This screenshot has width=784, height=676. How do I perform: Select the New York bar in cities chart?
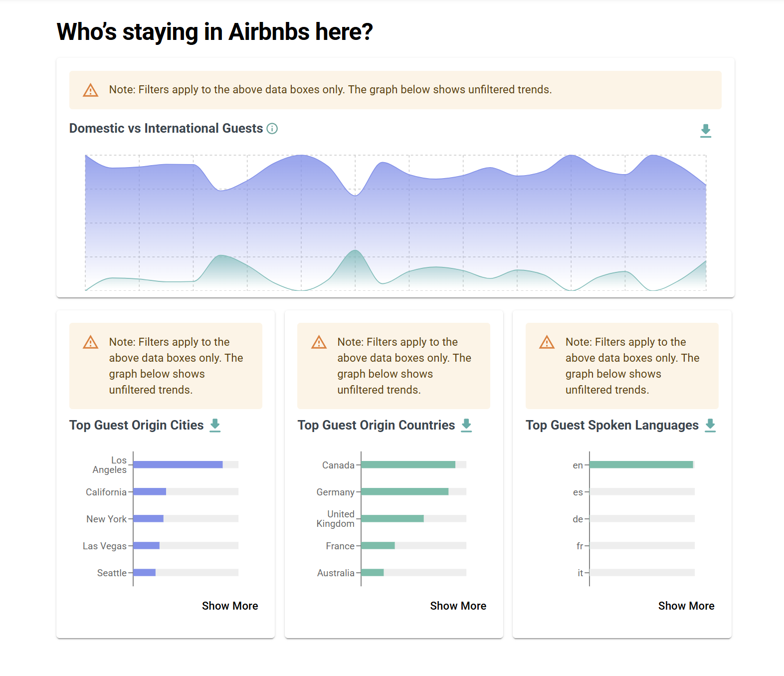point(149,518)
